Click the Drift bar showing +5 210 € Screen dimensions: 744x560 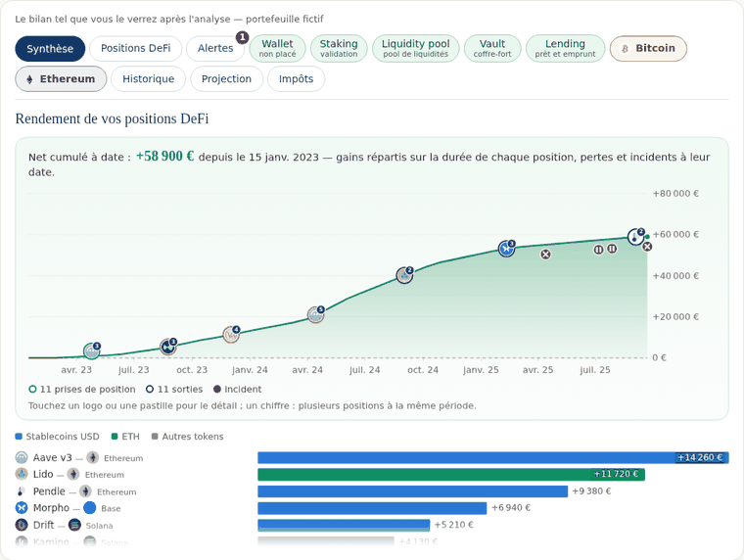point(344,525)
